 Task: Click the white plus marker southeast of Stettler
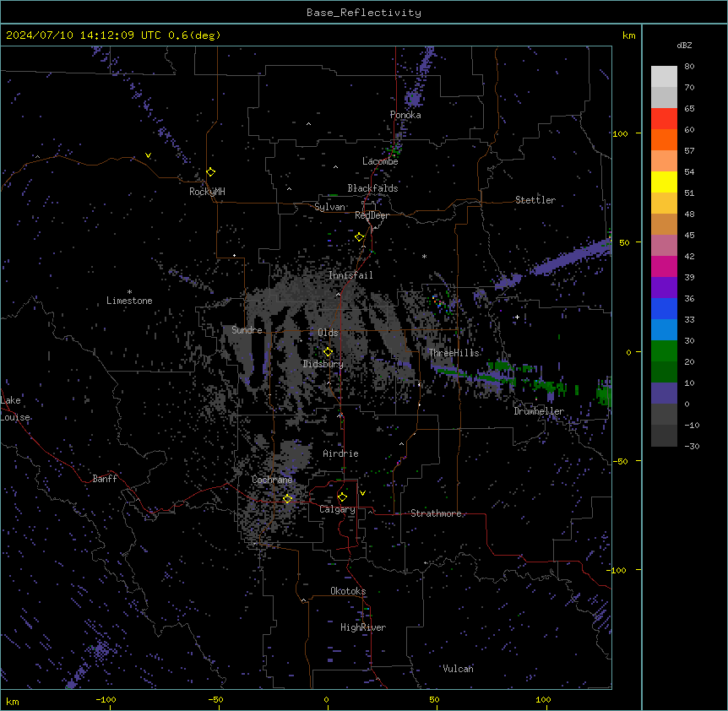point(517,317)
